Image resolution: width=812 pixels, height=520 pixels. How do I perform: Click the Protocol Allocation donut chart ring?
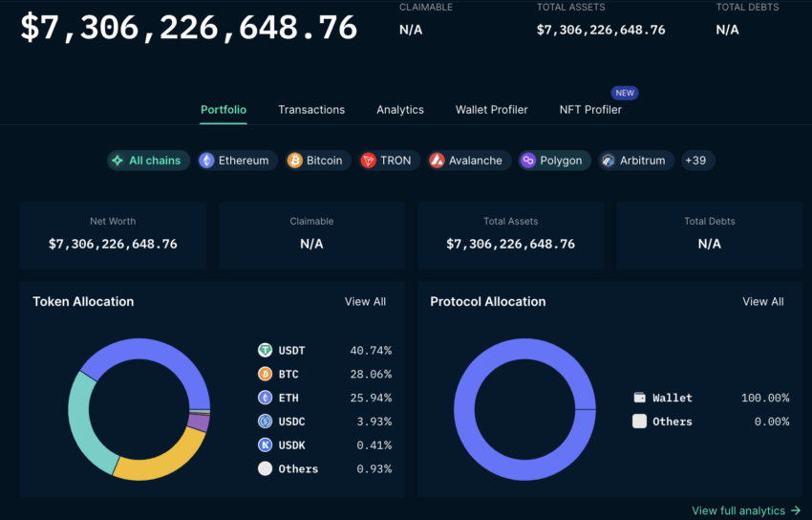[x=465, y=409]
